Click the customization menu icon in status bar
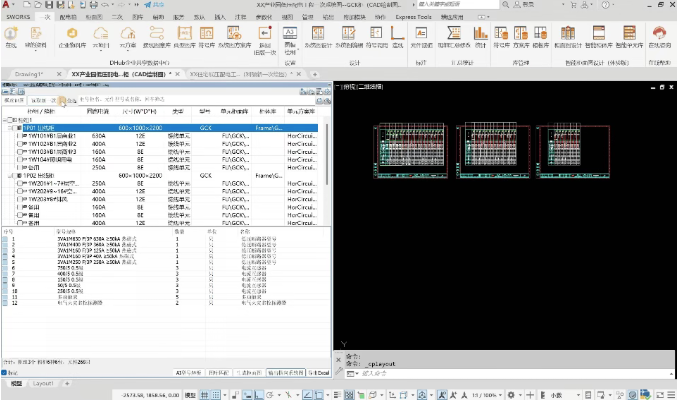The height and width of the screenshot is (401, 678). tap(671, 395)
